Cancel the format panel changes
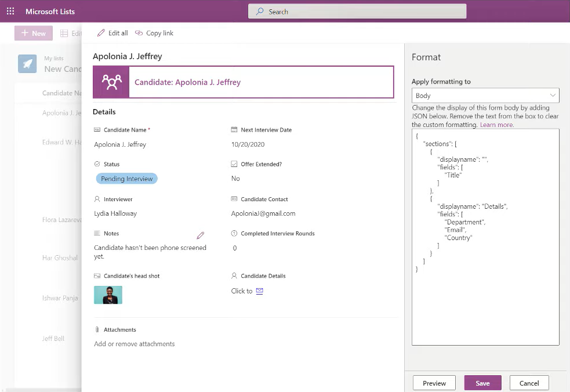This screenshot has width=570, height=392. coord(529,383)
